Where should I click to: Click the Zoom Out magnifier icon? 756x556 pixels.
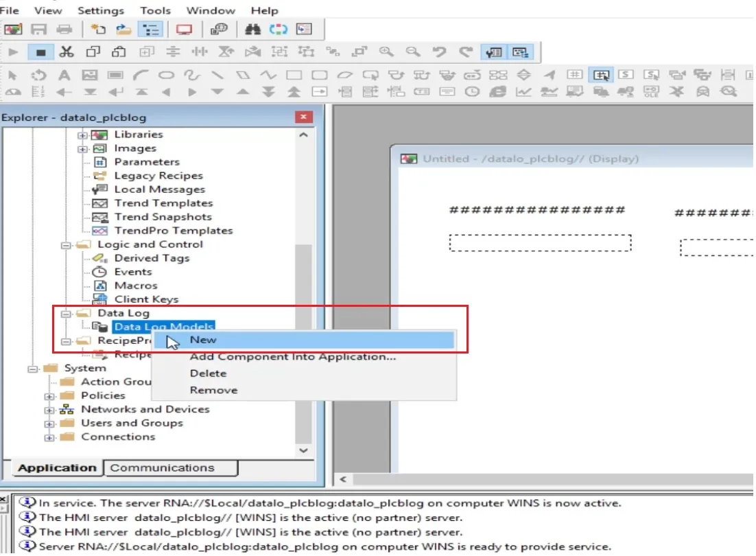point(413,51)
